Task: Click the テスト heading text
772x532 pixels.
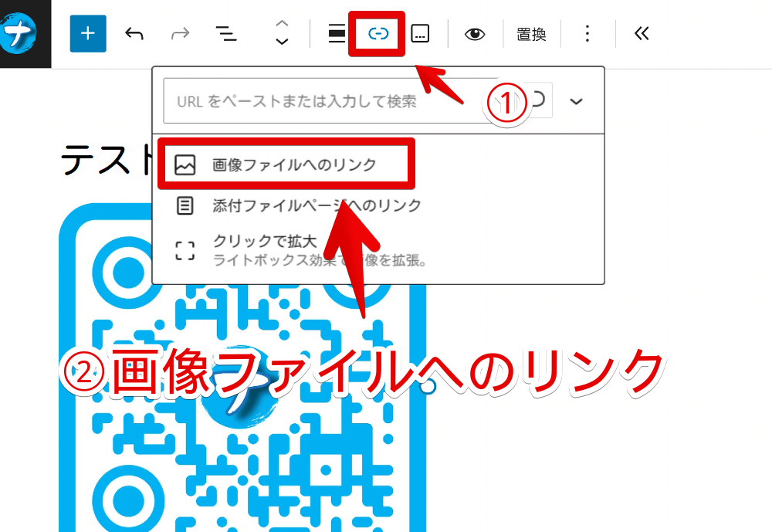Action: pyautogui.click(x=106, y=160)
